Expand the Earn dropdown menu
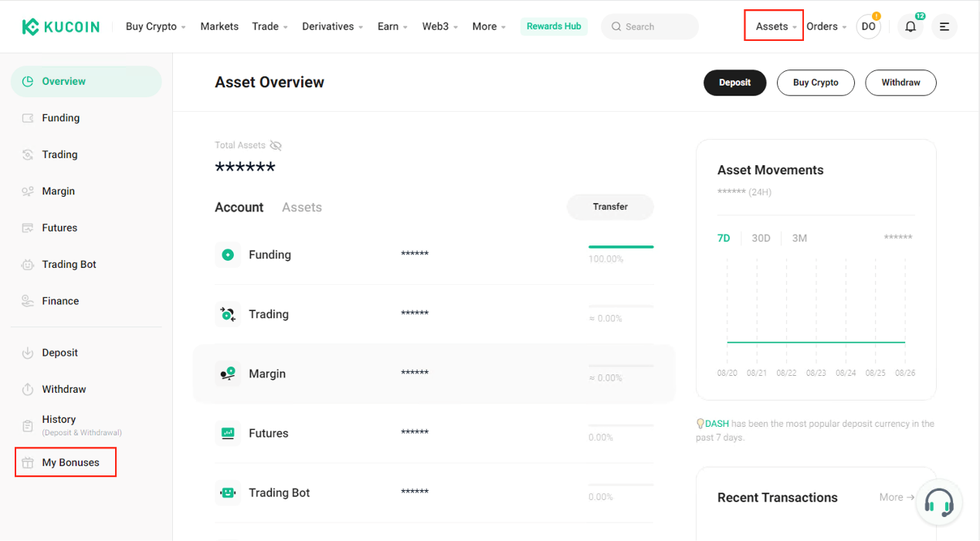Image resolution: width=980 pixels, height=541 pixels. click(393, 26)
